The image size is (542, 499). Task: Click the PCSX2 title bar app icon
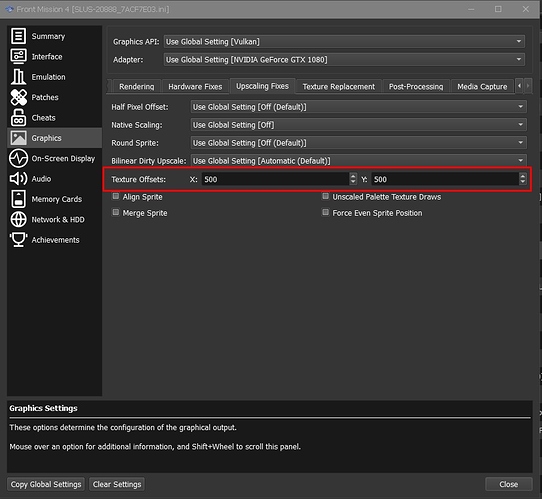pos(9,9)
